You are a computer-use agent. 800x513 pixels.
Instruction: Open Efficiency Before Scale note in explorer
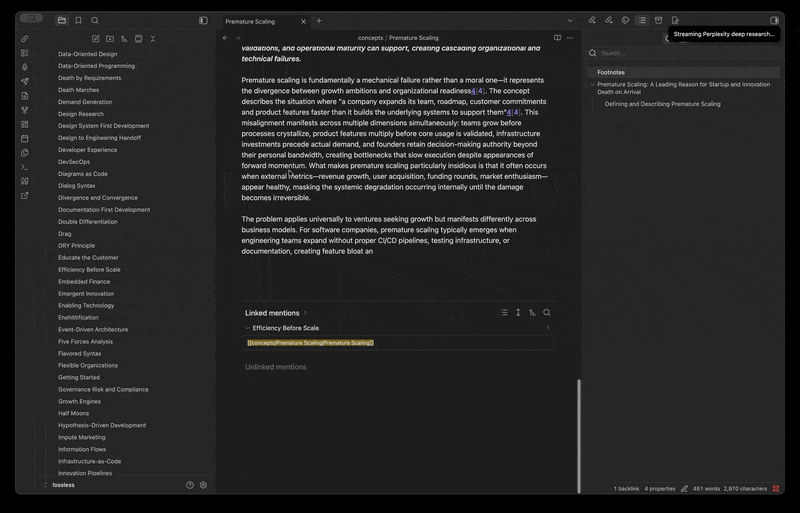coord(89,270)
